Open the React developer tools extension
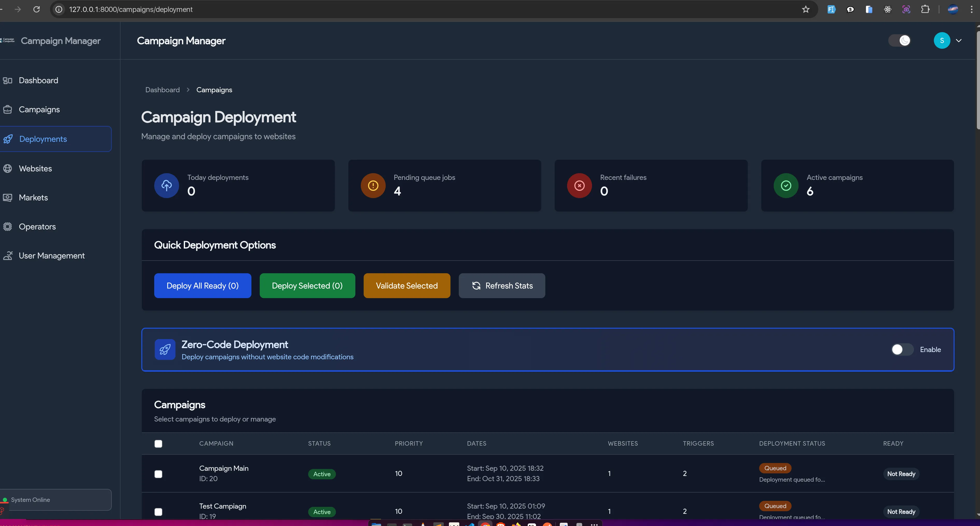980x526 pixels. (x=887, y=9)
